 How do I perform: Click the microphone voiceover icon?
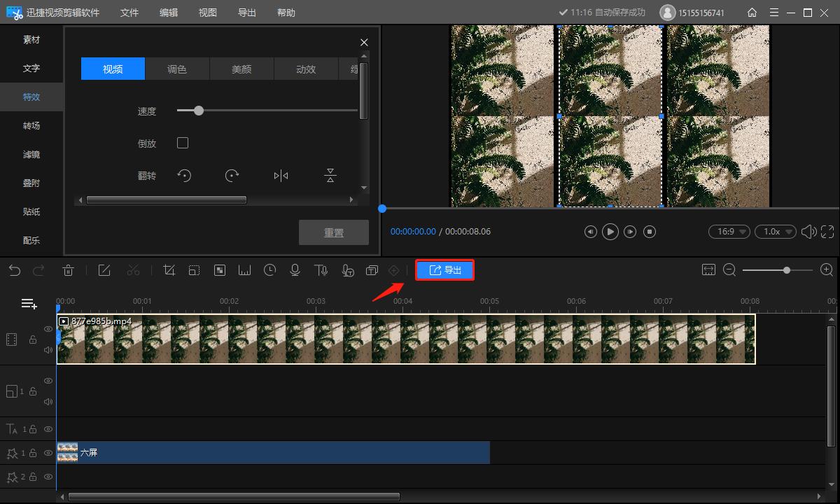pos(295,271)
